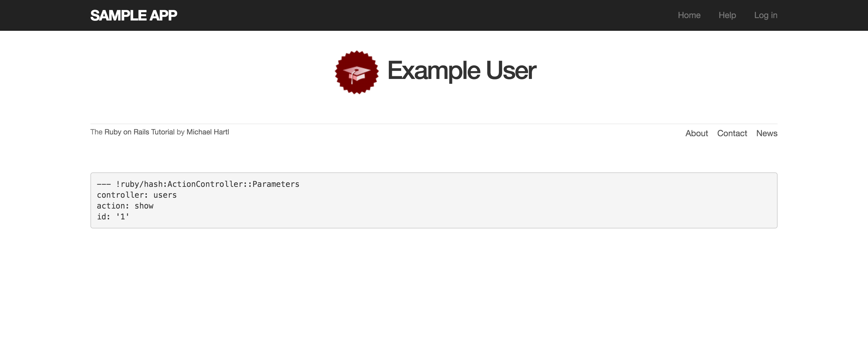Click the ActionController::Parameters debug line

click(198, 184)
